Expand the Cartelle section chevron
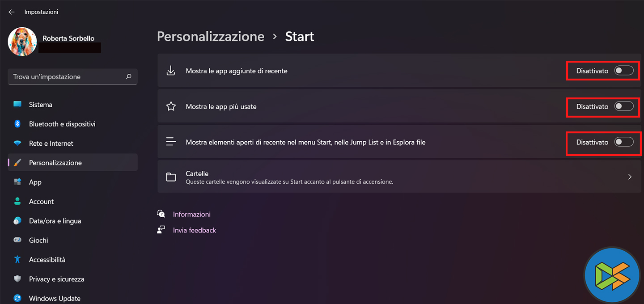The height and width of the screenshot is (304, 644). 630,177
